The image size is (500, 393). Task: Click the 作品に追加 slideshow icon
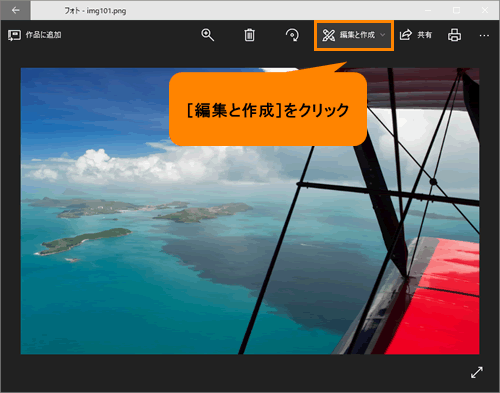pos(14,35)
